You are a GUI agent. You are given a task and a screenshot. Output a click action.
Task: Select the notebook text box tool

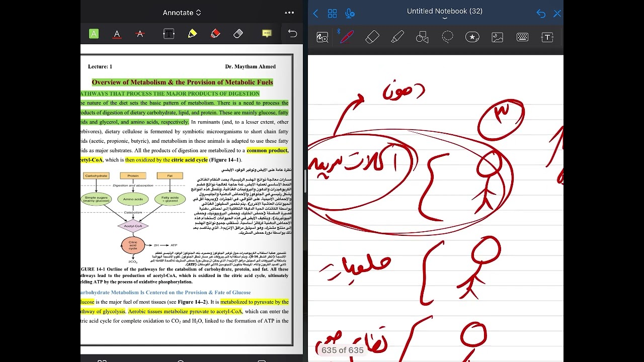click(x=547, y=37)
